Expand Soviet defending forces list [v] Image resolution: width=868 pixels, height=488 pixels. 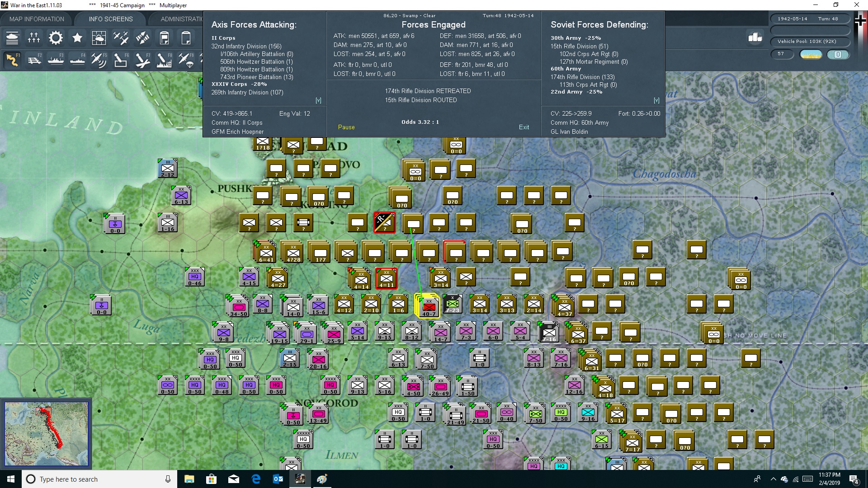click(656, 100)
